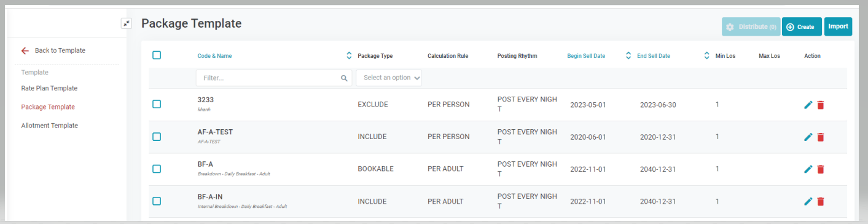Click the pencil icon for BF-A
Viewport: 868px width, 224px height.
pos(808,169)
